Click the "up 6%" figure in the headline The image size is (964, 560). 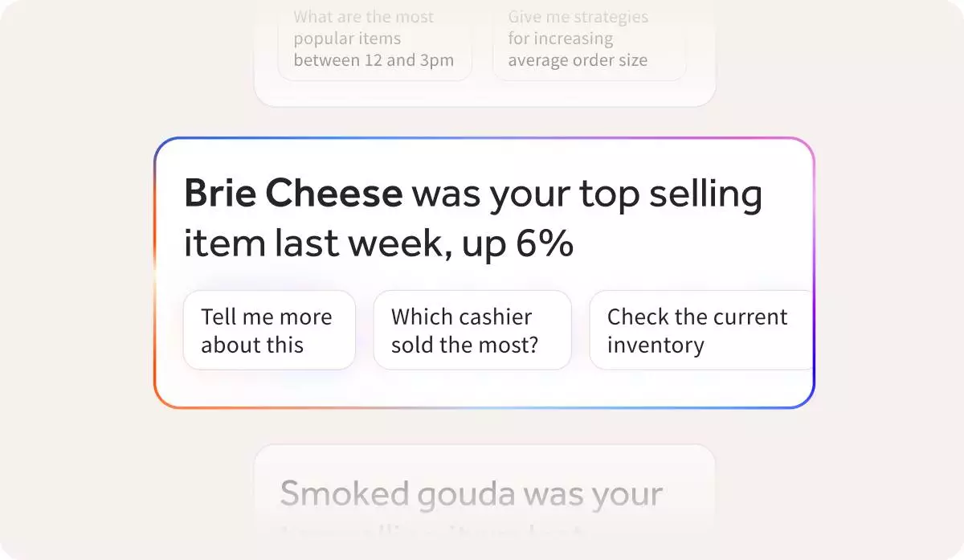517,243
